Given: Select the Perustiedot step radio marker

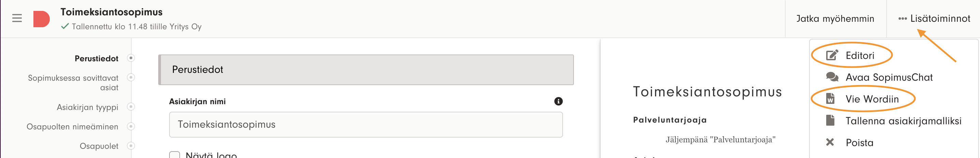Looking at the screenshot, I should (x=131, y=58).
